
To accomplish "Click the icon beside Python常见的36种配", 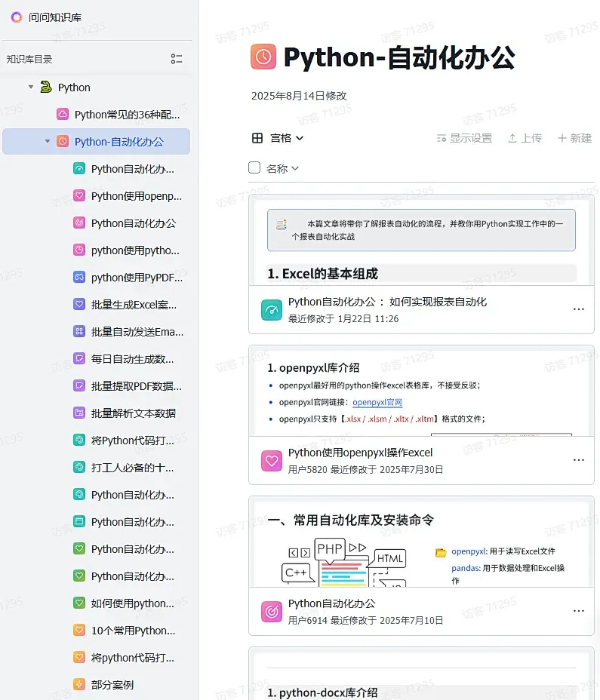I will tap(63, 115).
